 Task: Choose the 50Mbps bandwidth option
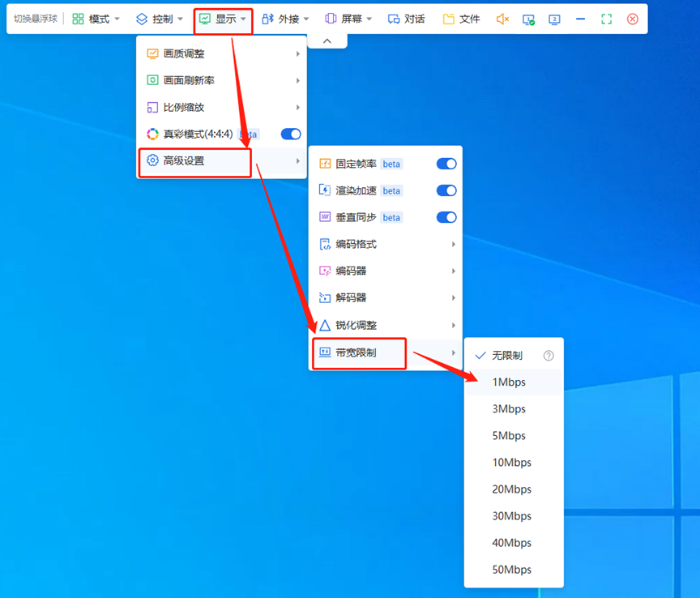[x=511, y=570]
